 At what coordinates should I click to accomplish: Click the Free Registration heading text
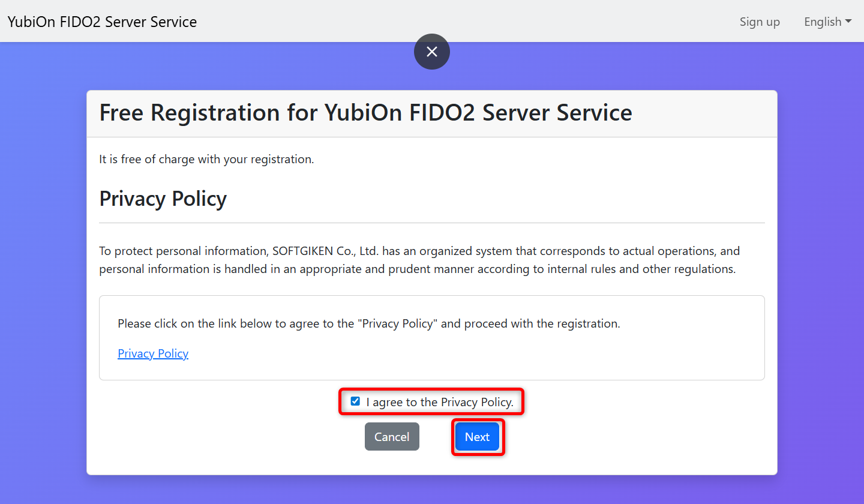click(365, 112)
